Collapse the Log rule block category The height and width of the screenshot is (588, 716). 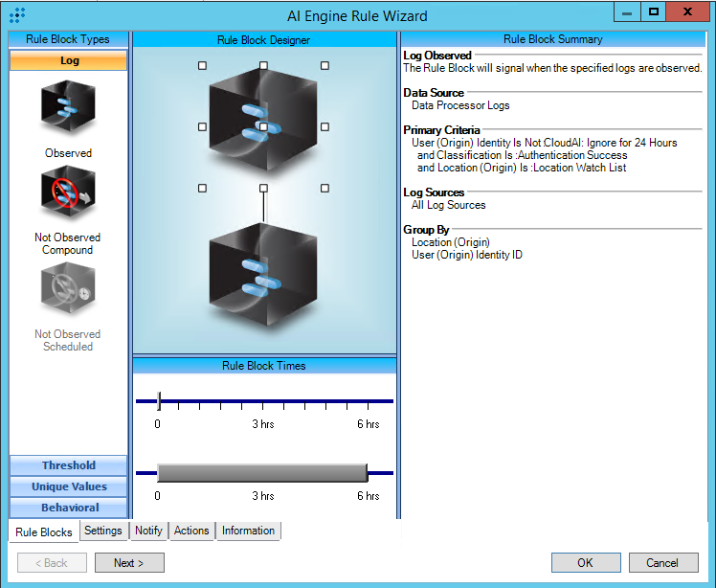(x=68, y=60)
